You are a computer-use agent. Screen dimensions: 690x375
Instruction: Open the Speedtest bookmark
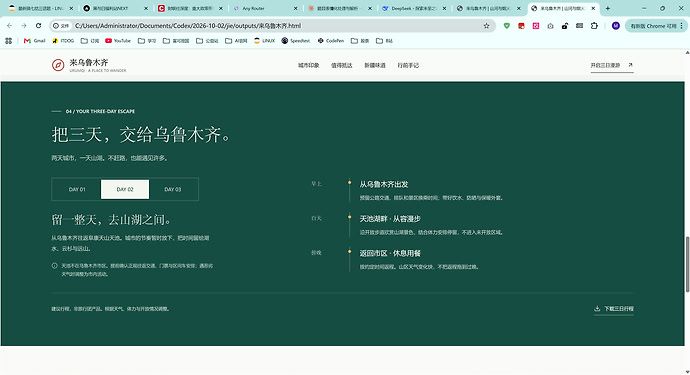[x=296, y=40]
